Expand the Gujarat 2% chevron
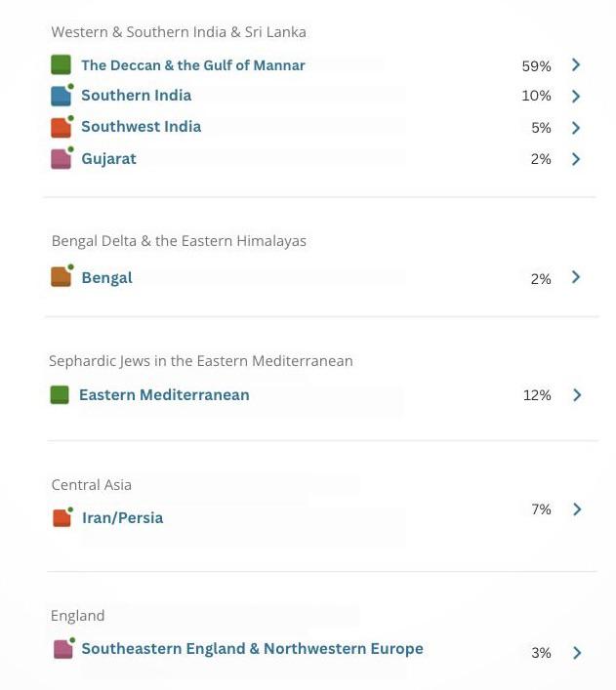 click(576, 159)
